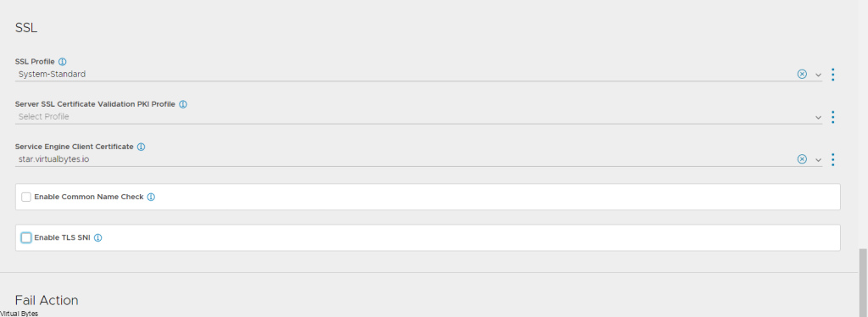Show info for Enable Common Name Check
The height and width of the screenshot is (317, 868).
(x=151, y=197)
